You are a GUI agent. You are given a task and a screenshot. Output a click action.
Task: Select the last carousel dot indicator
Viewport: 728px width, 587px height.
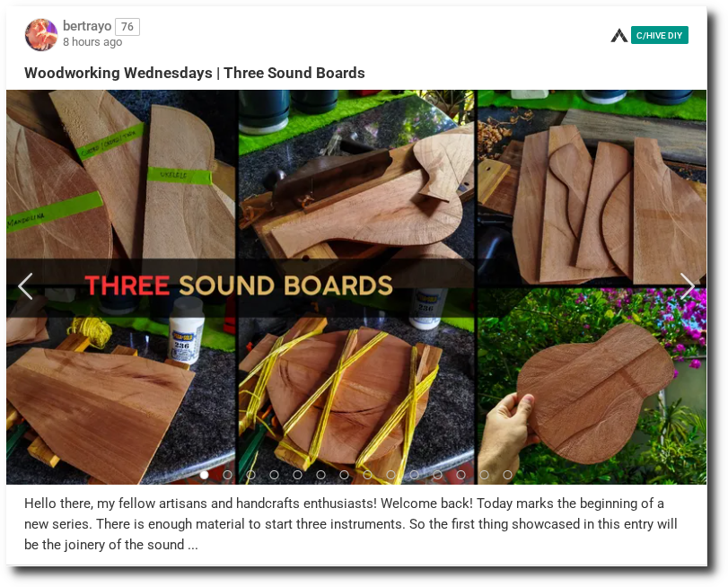[507, 475]
